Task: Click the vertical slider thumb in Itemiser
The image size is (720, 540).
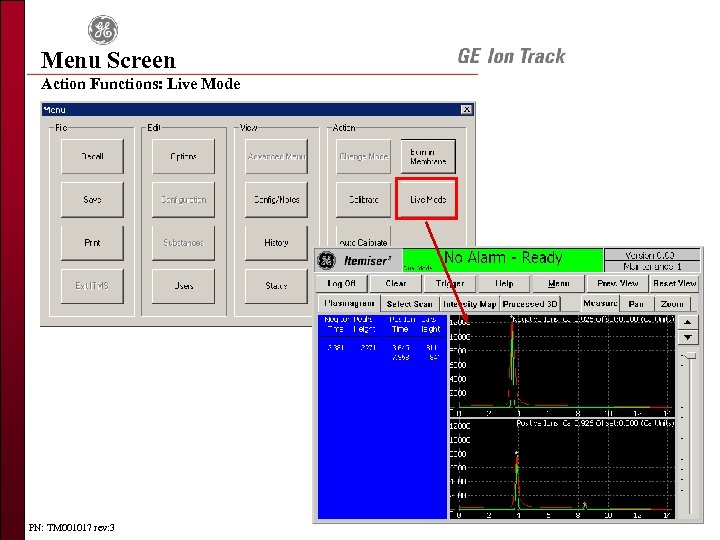Action: 689,356
